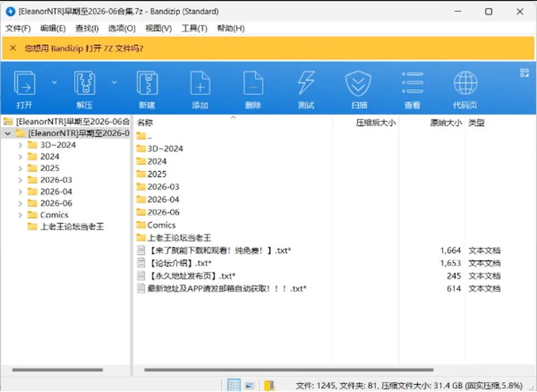Open the 视图(V) menu

tap(158, 29)
